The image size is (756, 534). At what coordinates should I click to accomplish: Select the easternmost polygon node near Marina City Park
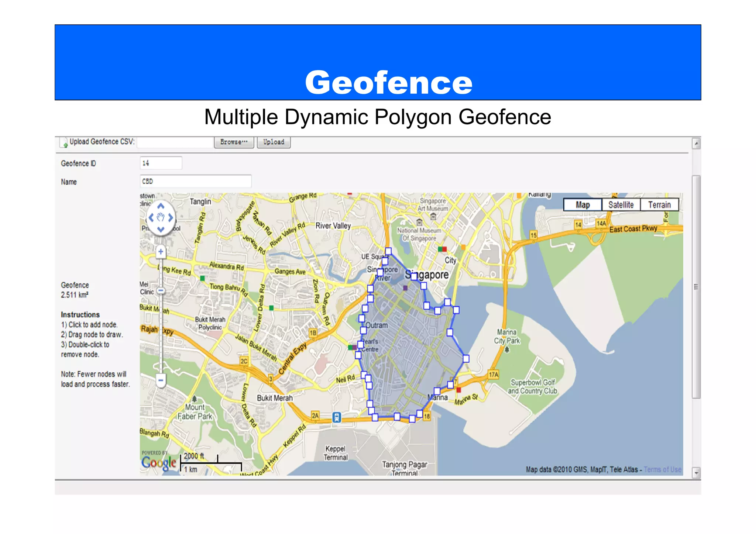point(466,358)
